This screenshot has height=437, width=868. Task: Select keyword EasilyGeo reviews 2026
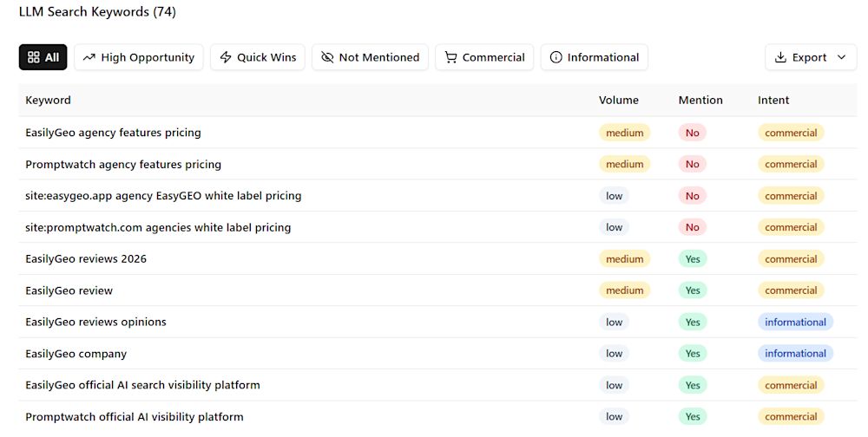pos(86,259)
